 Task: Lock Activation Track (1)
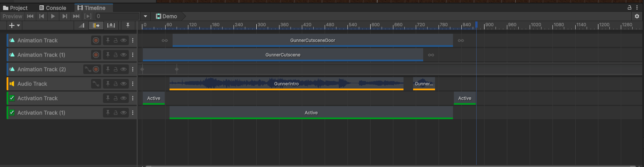coord(116,113)
